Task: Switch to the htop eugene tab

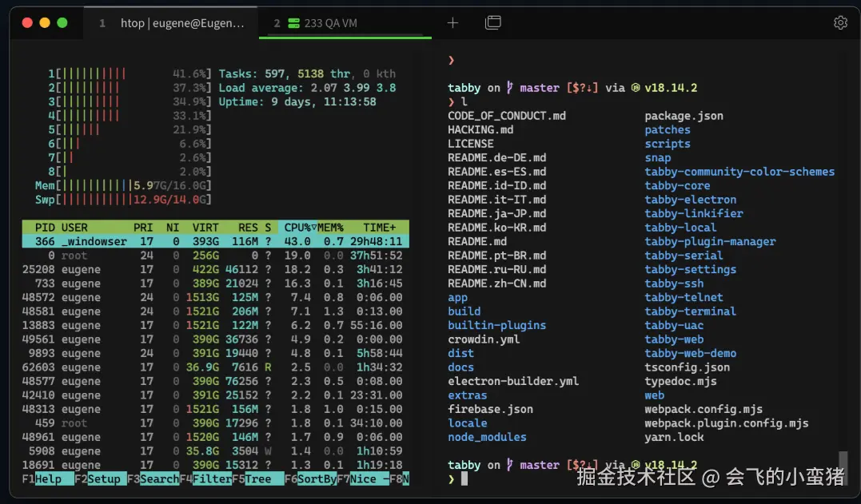Action: pyautogui.click(x=171, y=23)
